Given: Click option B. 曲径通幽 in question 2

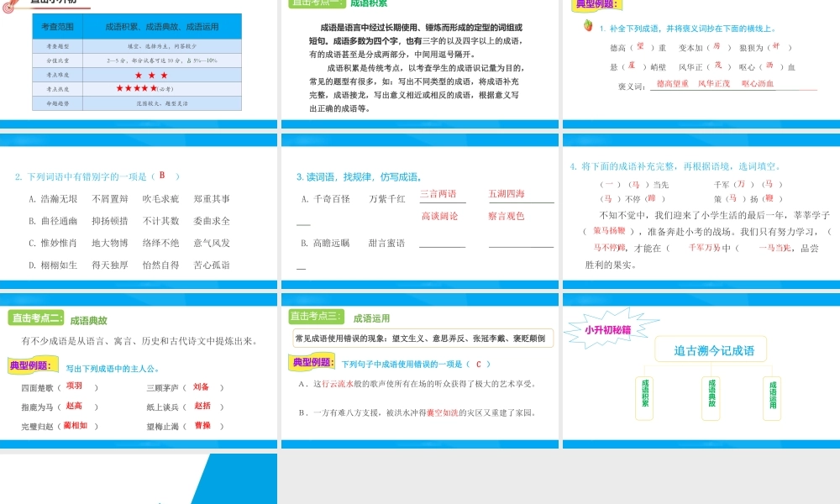Looking at the screenshot, I should click(53, 221).
